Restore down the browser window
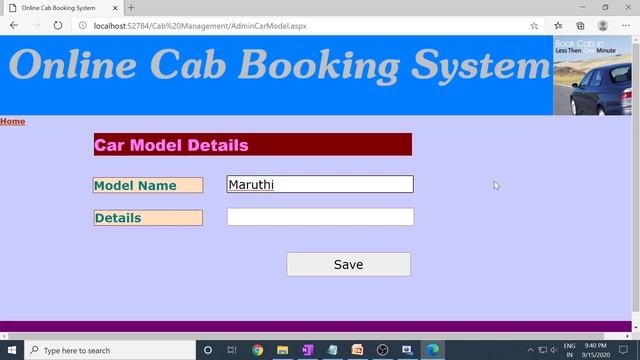Image resolution: width=640 pixels, height=360 pixels. click(x=605, y=7)
